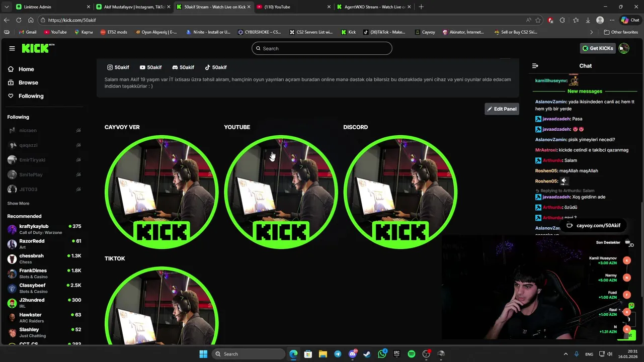
Task: Show hidden system tray icons
Action: tap(566, 354)
